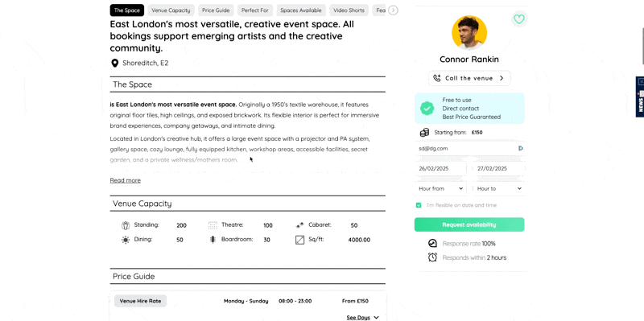This screenshot has width=644, height=321.
Task: Click Connor Rankin's profile photo
Action: 469,33
